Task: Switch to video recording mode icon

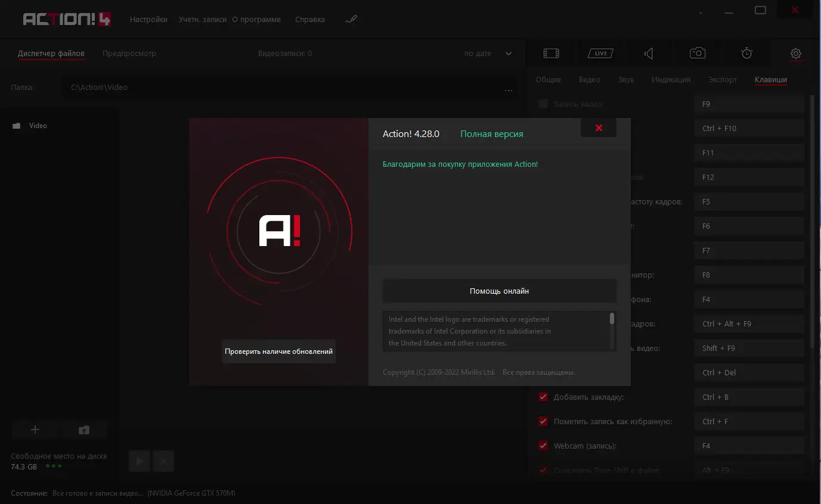Action: (551, 54)
